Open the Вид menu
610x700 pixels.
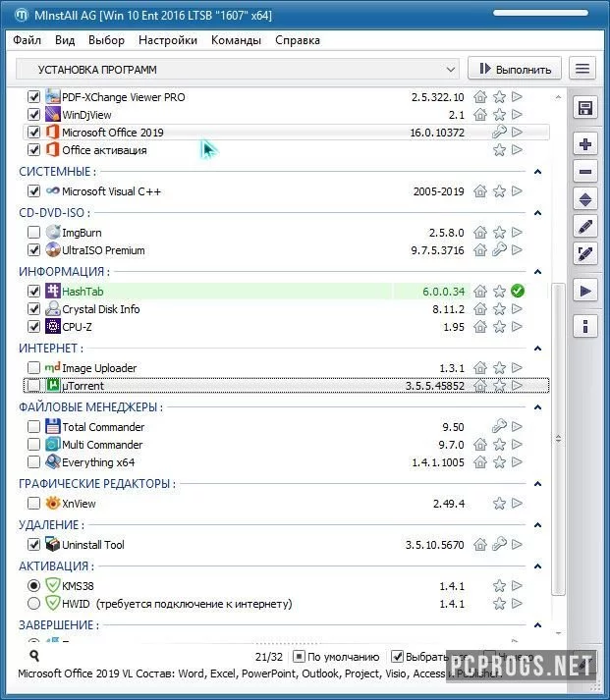(65, 40)
